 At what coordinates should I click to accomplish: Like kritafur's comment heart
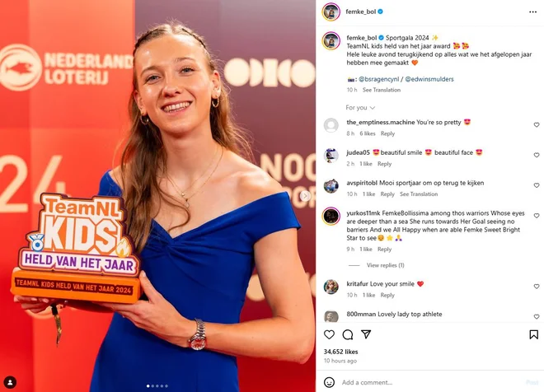537,287
